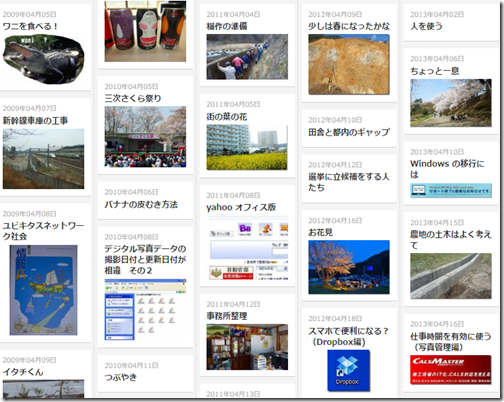Open the post Windows の移行には
The image size is (504, 402).
click(x=447, y=169)
